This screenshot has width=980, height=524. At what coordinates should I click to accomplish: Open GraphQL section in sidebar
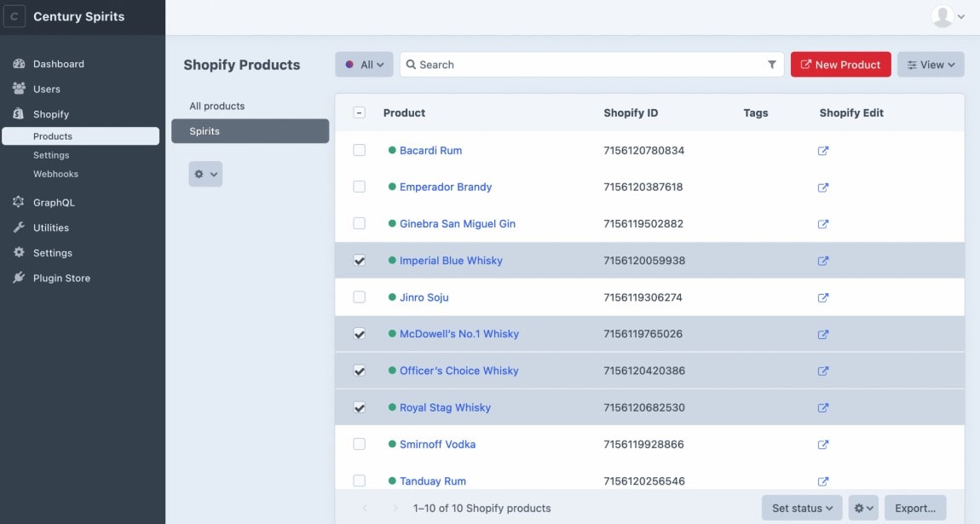pos(54,203)
